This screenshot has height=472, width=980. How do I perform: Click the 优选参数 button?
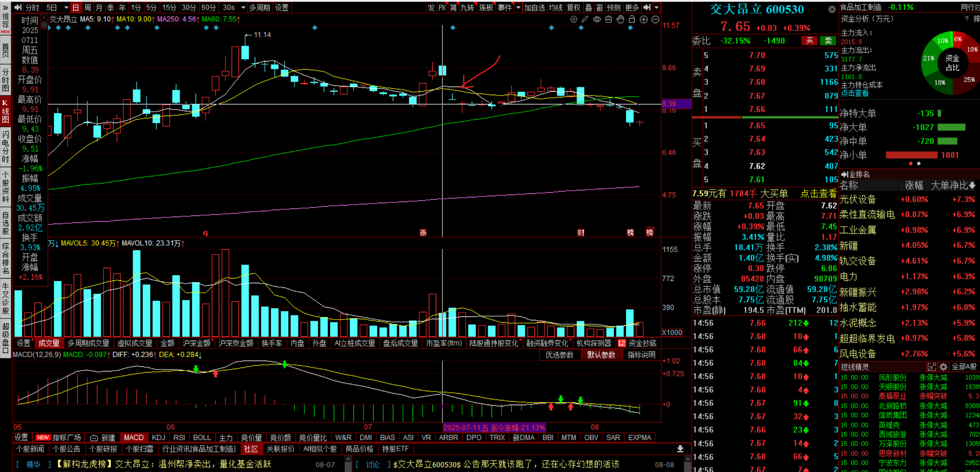tap(559, 355)
